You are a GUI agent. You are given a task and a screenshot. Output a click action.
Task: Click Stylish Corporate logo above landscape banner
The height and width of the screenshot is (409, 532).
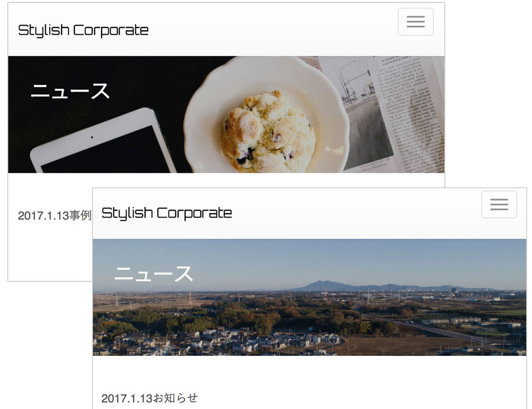pyautogui.click(x=167, y=213)
